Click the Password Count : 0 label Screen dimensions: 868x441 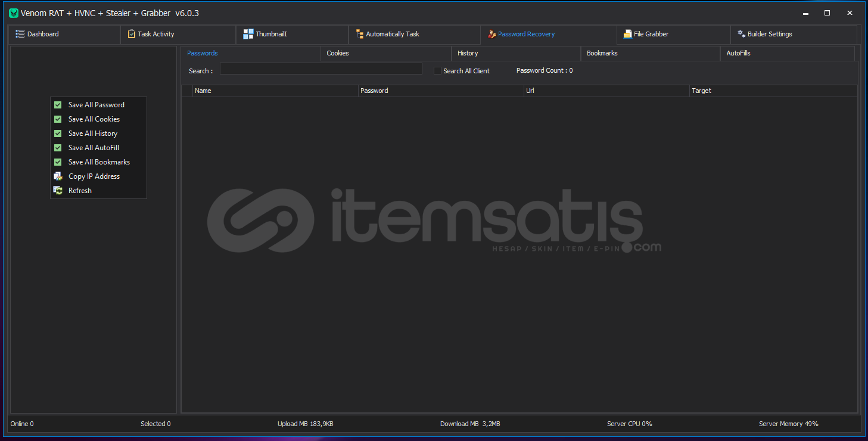click(545, 71)
